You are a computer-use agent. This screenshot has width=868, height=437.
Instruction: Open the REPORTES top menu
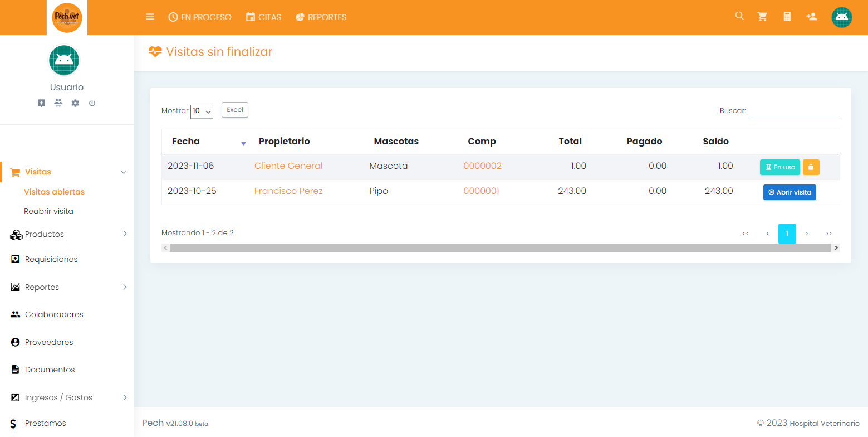321,17
